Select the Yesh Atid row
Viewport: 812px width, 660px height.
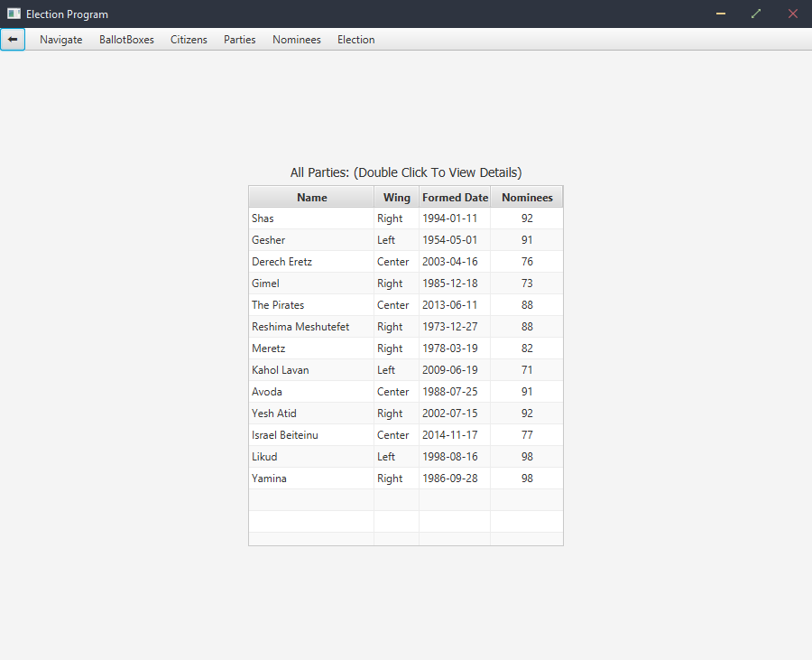pyautogui.click(x=406, y=414)
